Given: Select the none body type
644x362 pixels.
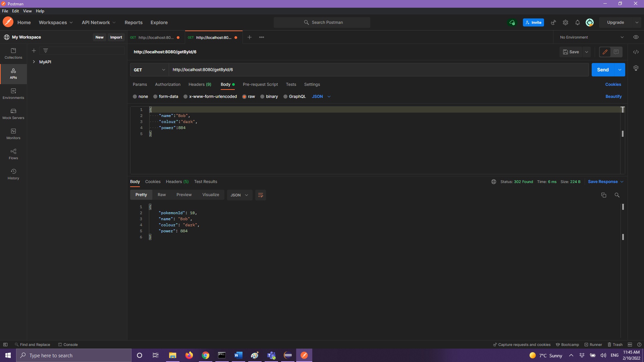Looking at the screenshot, I should click(x=140, y=97).
